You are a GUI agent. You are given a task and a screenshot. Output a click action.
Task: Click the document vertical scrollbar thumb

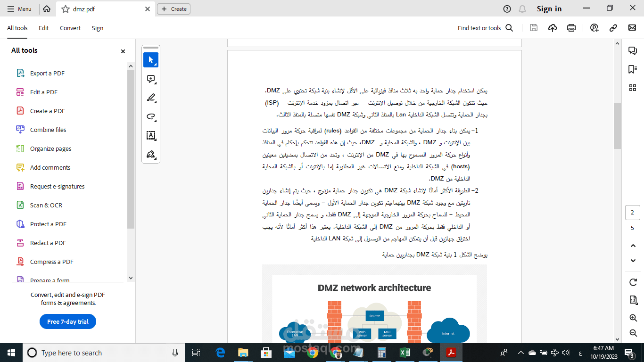617,126
